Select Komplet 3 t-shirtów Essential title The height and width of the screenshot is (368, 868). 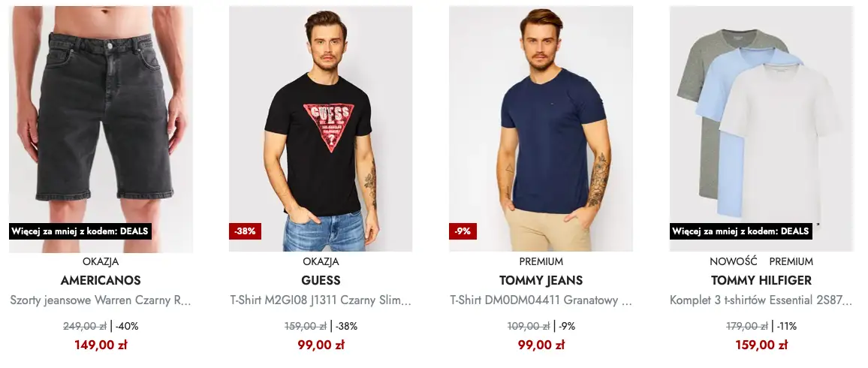(761, 300)
